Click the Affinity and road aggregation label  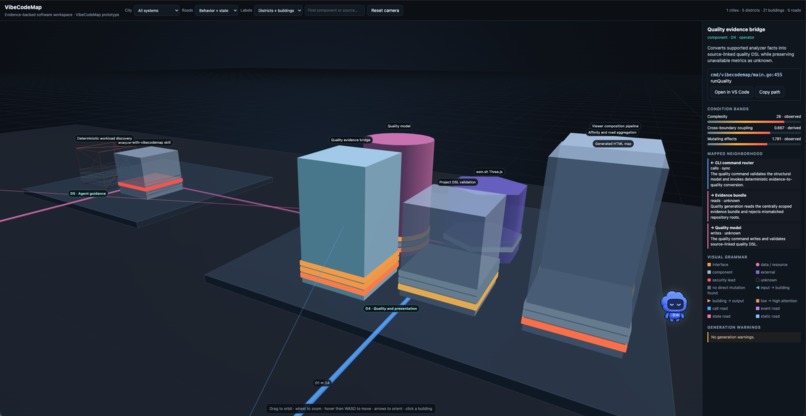[x=612, y=133]
